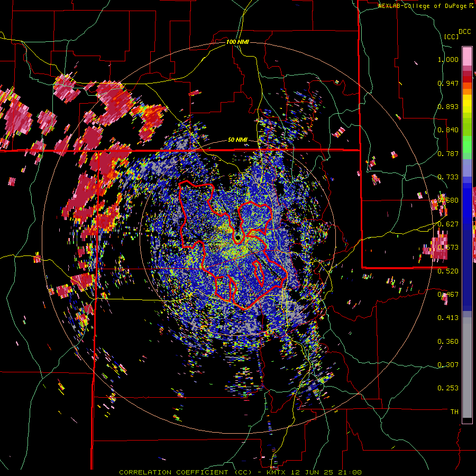Select the 0.627 legend value
476x476 pixels.
tap(448, 224)
